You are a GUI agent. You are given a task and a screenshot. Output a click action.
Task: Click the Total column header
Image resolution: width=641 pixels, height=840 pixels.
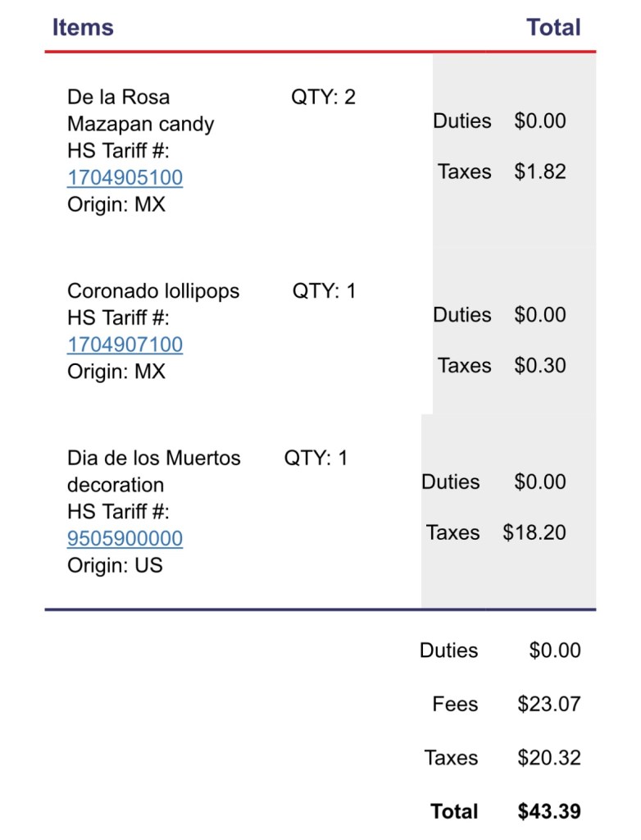(553, 27)
